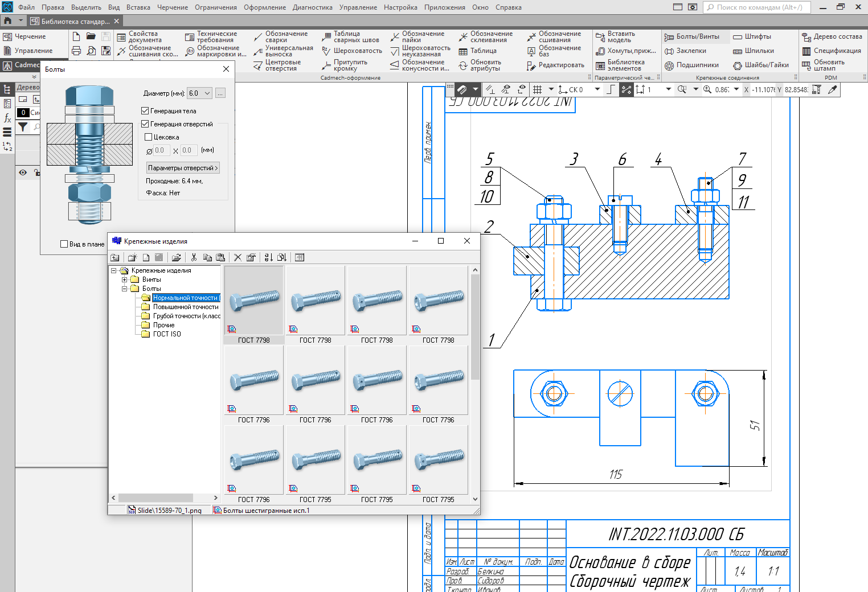This screenshot has height=592, width=868.
Task: Click the eyedropper icon in the view toolbar
Action: pyautogui.click(x=833, y=89)
